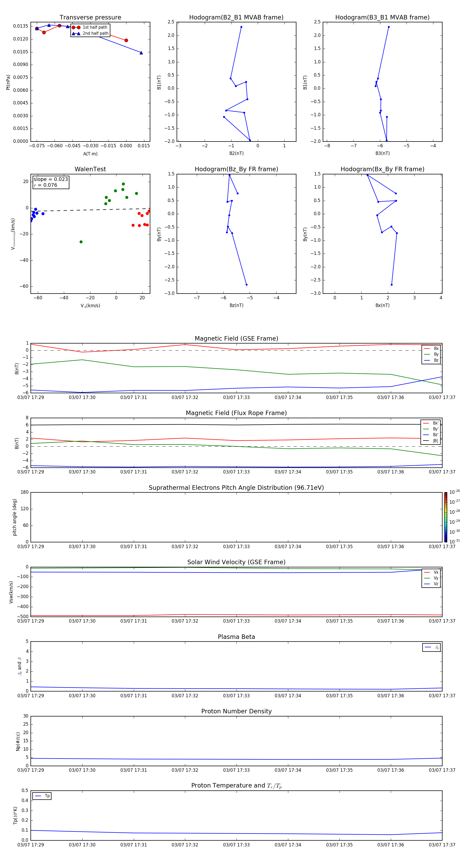
Task: Select the βp legend entry in Plasma Beta
Action: [x=431, y=647]
